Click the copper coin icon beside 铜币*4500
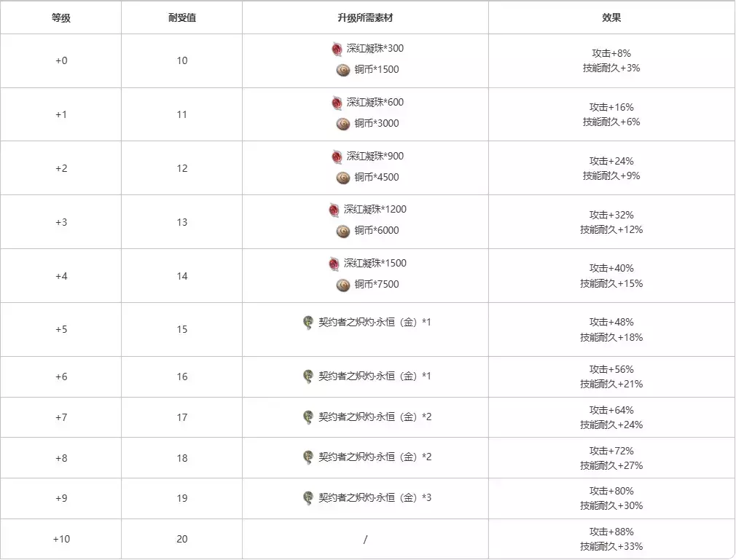The width and height of the screenshot is (736, 560). pyautogui.click(x=343, y=178)
